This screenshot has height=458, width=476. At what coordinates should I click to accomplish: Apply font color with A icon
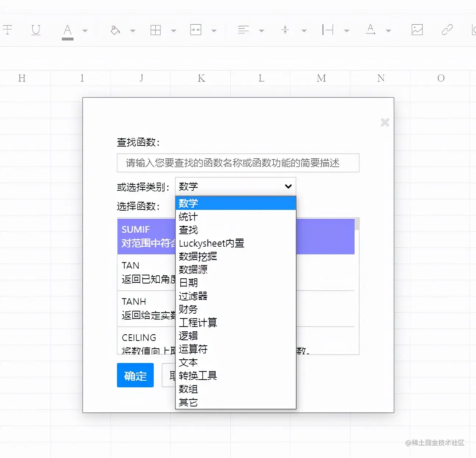[67, 31]
